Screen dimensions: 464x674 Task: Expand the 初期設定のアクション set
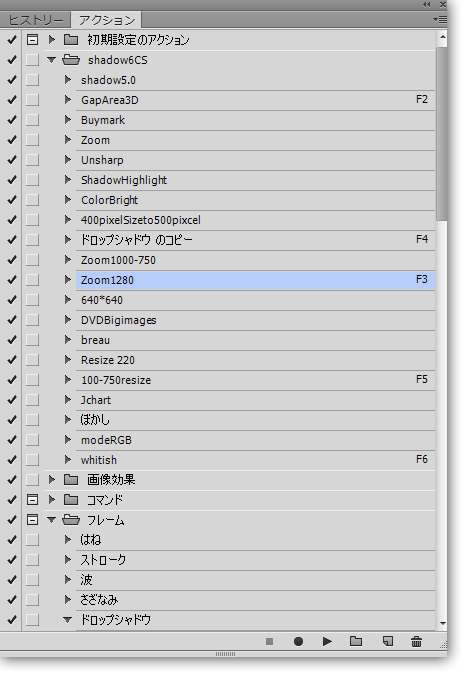52,40
